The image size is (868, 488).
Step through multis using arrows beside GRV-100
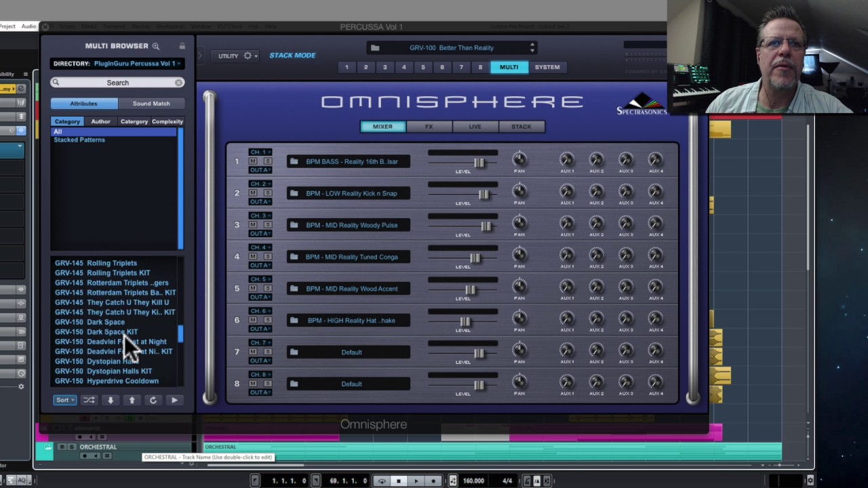point(532,48)
